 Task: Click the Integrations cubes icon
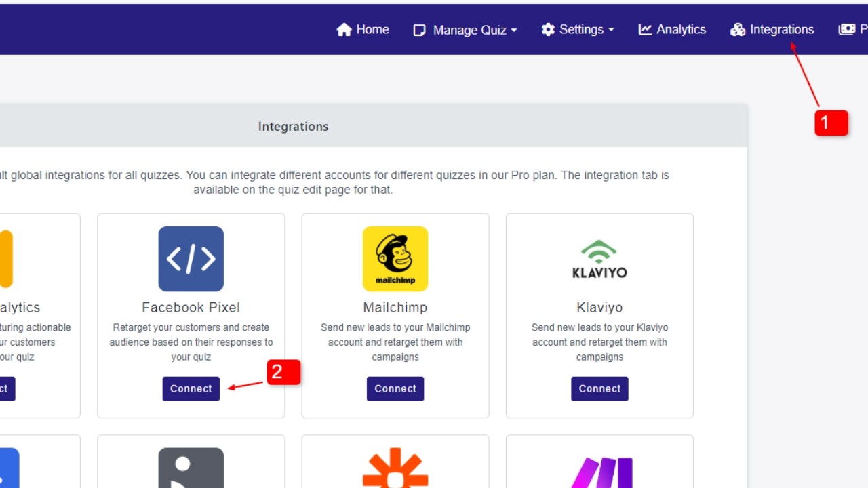pyautogui.click(x=738, y=30)
